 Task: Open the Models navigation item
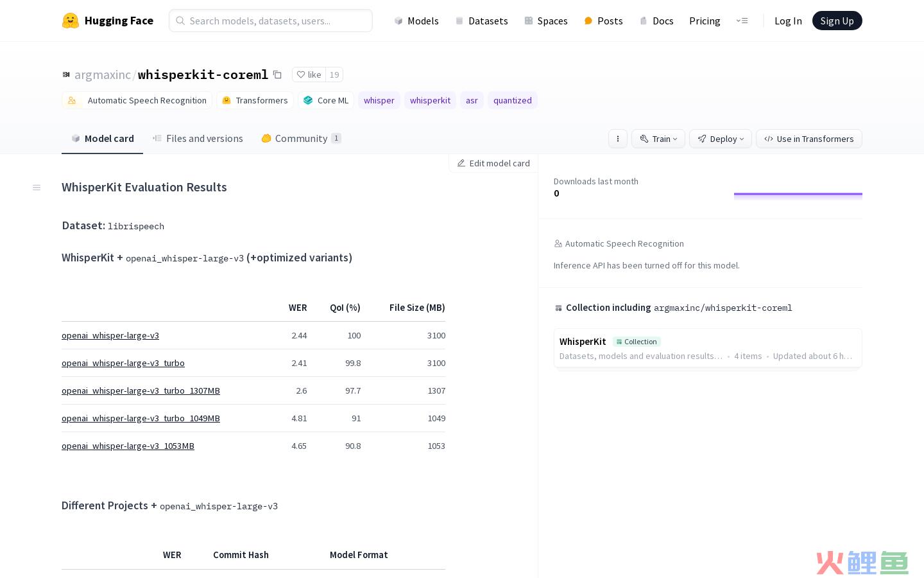click(416, 21)
